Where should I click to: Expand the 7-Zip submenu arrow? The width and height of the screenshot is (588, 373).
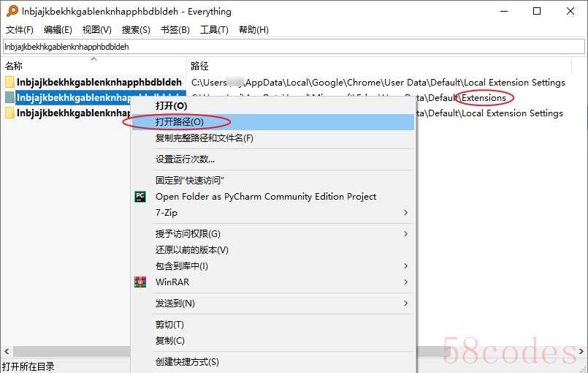point(406,213)
